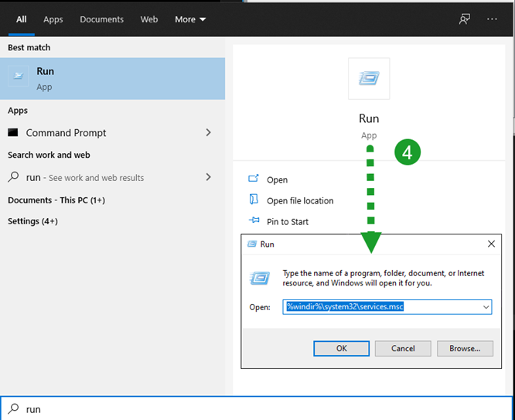This screenshot has width=515, height=420.
Task: Click the Run dialog's large program icon
Action: coord(260,278)
